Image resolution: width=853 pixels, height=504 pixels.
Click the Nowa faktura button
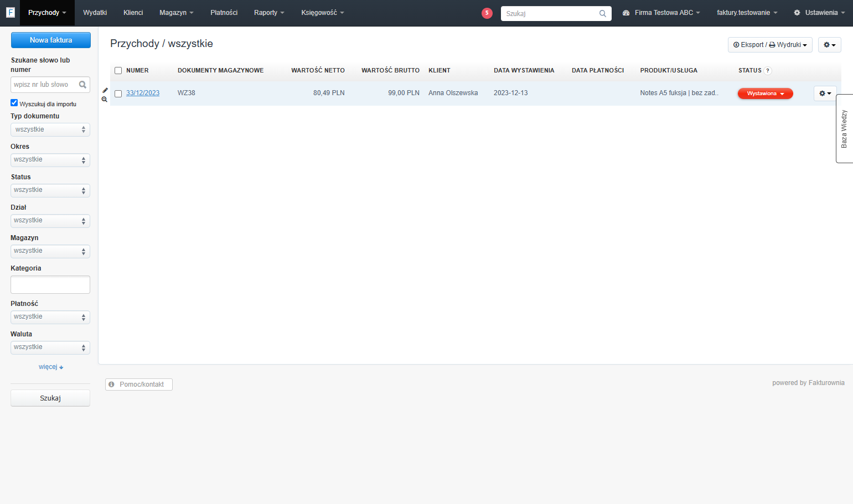pos(51,40)
